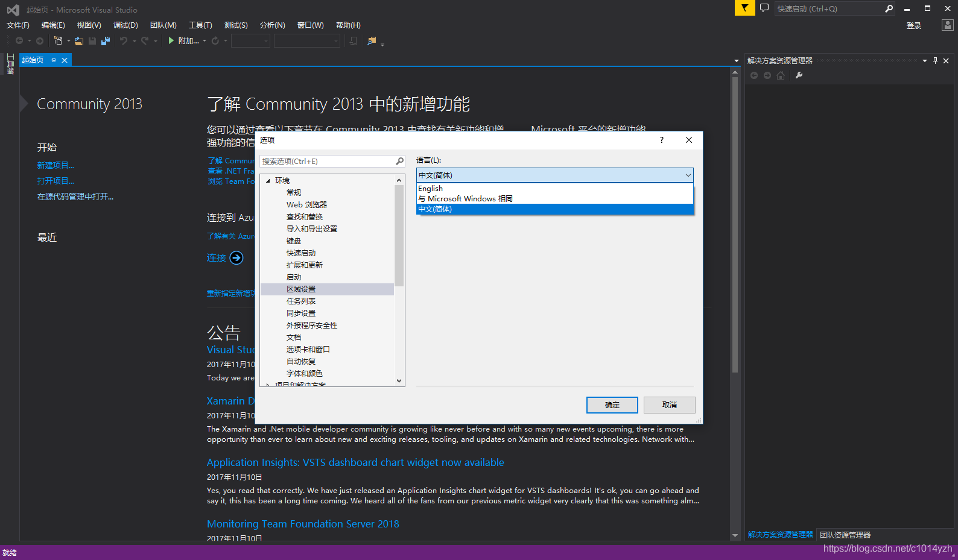
Task: Click the 确定 button
Action: pyautogui.click(x=612, y=405)
